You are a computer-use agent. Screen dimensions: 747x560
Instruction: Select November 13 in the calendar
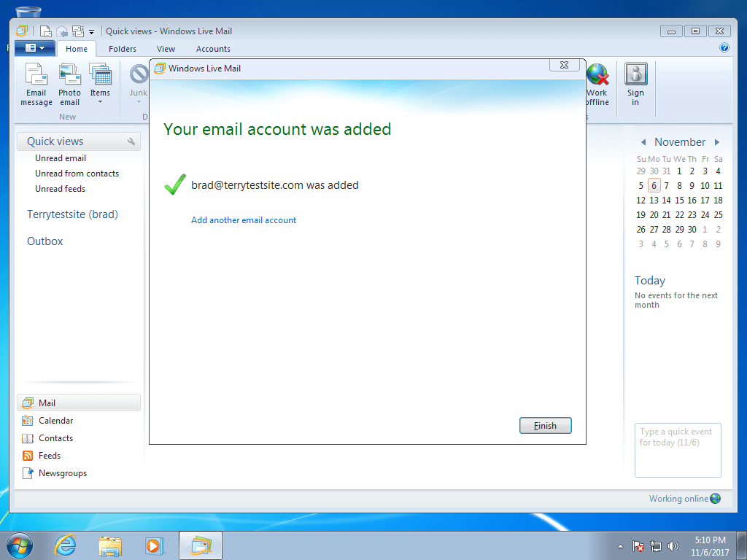point(654,201)
